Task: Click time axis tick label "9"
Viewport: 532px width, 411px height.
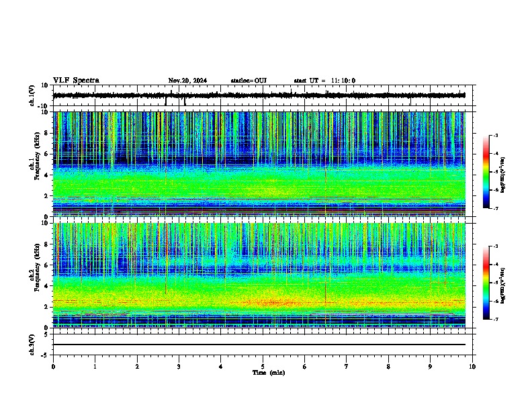Action: (430, 367)
